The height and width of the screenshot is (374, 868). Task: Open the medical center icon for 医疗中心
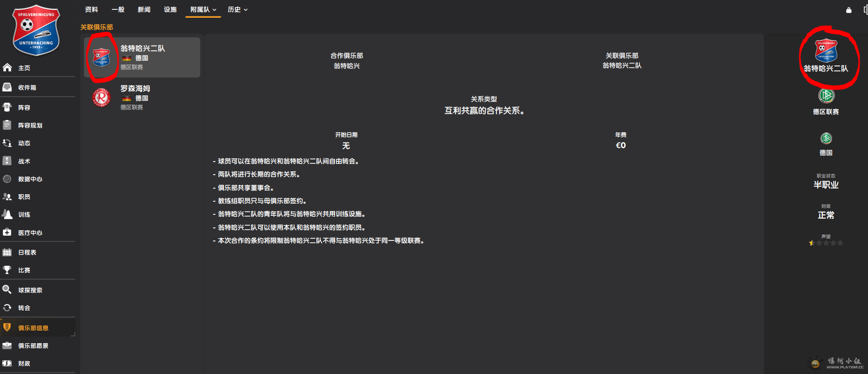point(7,233)
